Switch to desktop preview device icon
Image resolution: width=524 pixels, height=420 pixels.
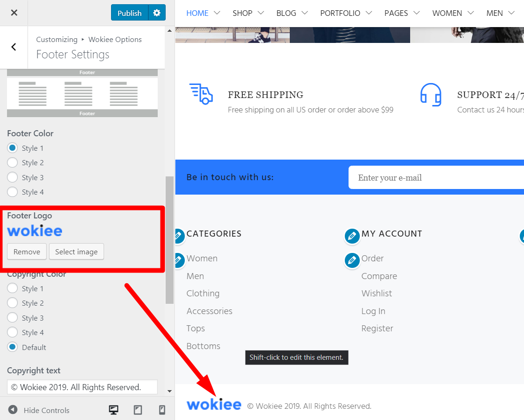pyautogui.click(x=113, y=410)
